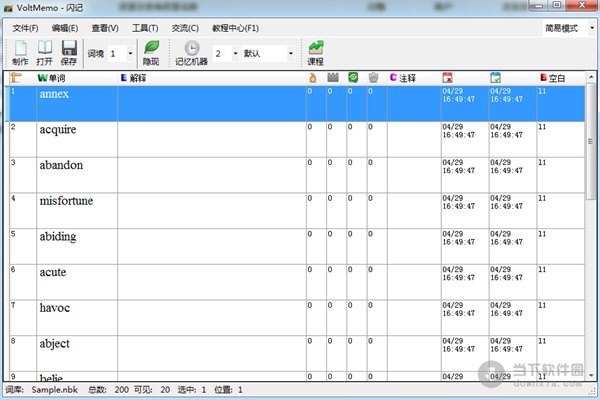
Task: Click row number 5 cell
Action: [x=23, y=246]
